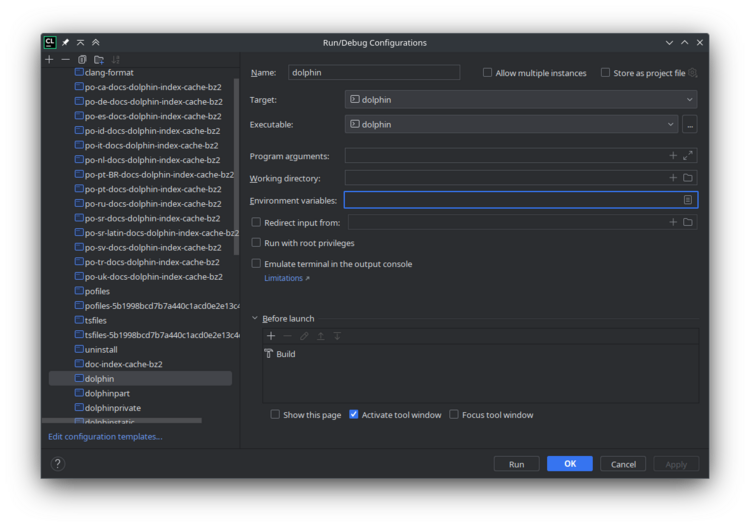
Task: Open Edit configuration templates link
Action: (x=105, y=437)
